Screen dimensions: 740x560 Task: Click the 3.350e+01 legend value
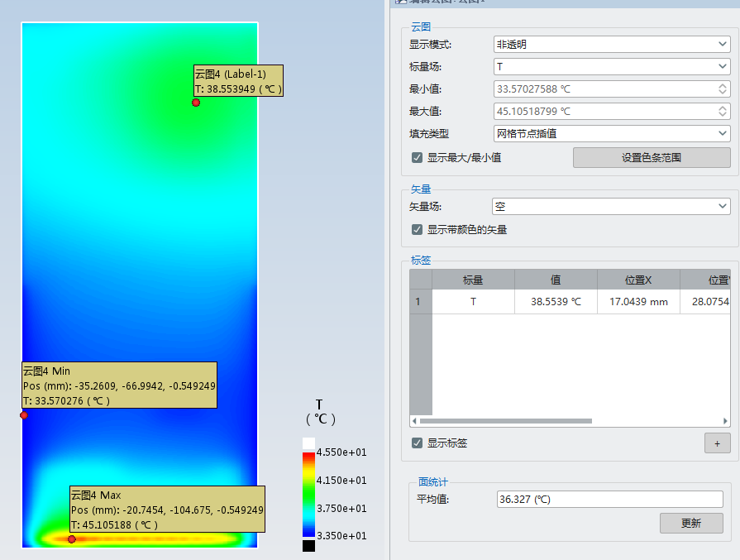click(341, 535)
